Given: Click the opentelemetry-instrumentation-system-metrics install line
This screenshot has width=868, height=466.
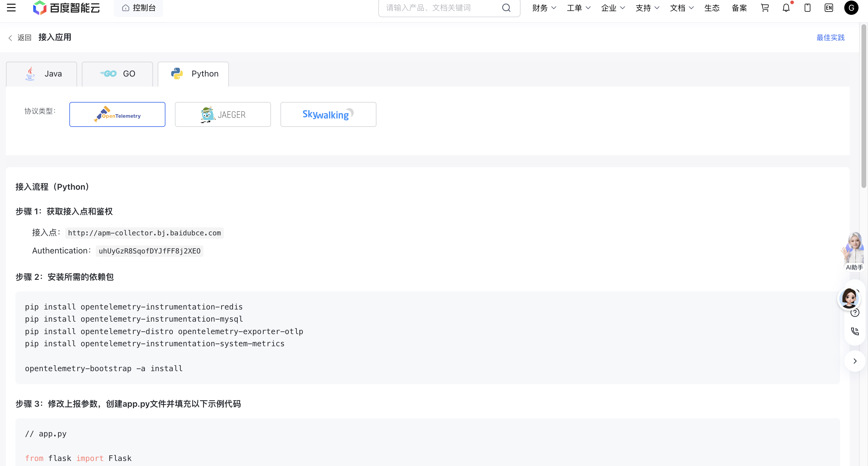Looking at the screenshot, I should click(x=155, y=343).
